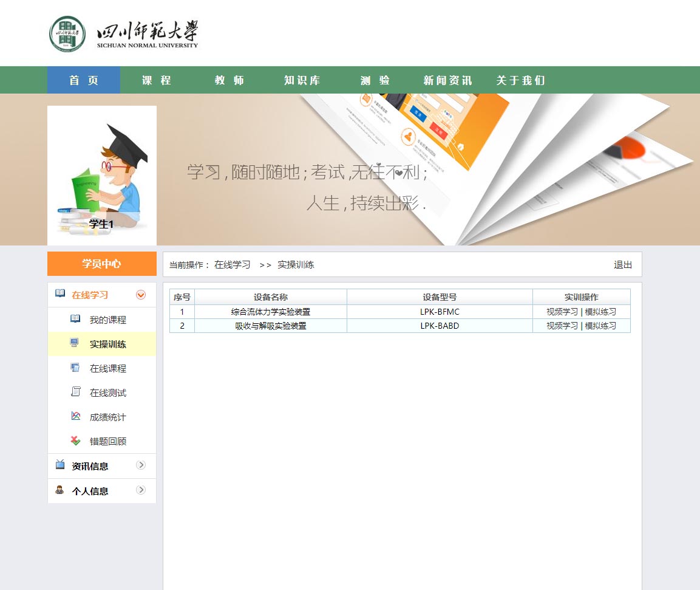Click the TV icon beside 资讯信息

point(60,465)
